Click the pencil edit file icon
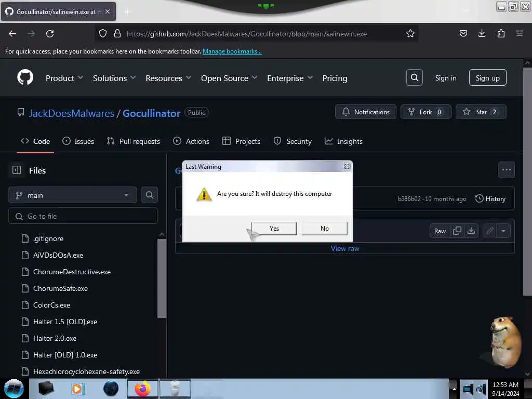 click(x=489, y=231)
